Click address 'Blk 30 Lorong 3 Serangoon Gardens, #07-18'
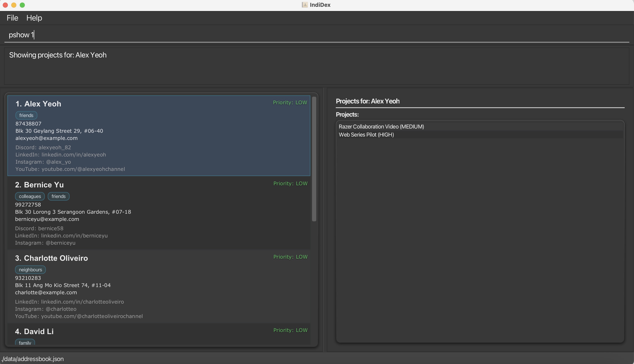 coord(73,212)
